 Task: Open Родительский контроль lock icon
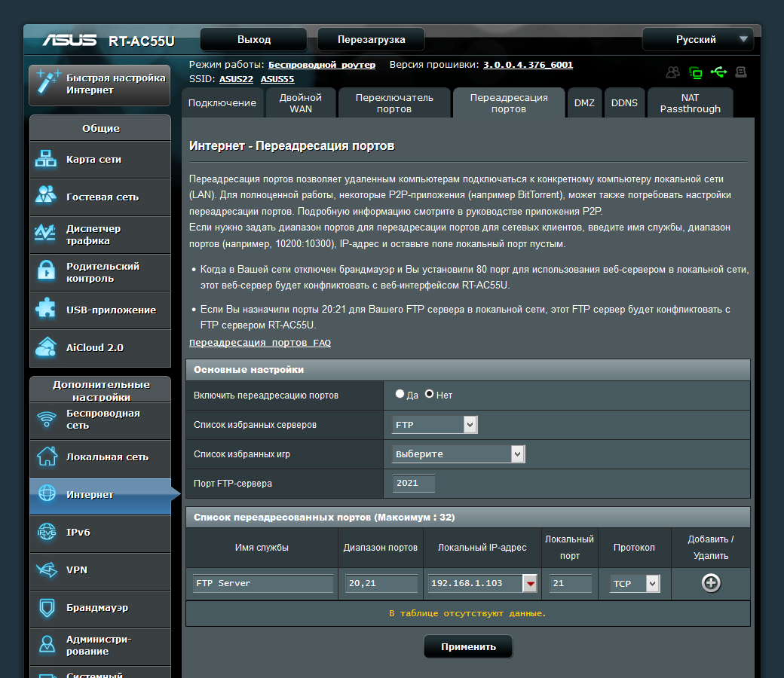click(x=47, y=272)
